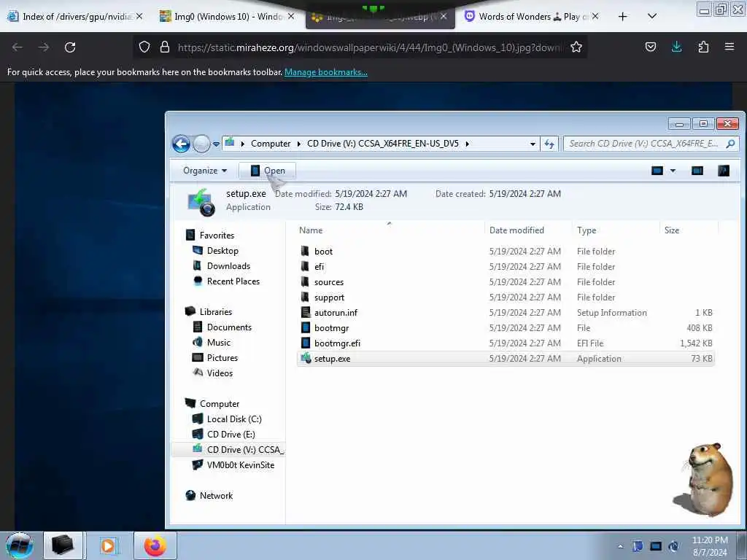Open Music library
Screen dimensions: 747x560
point(219,343)
